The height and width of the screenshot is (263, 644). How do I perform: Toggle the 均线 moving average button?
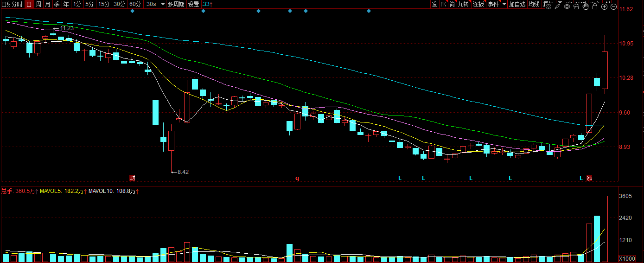tap(534, 4)
